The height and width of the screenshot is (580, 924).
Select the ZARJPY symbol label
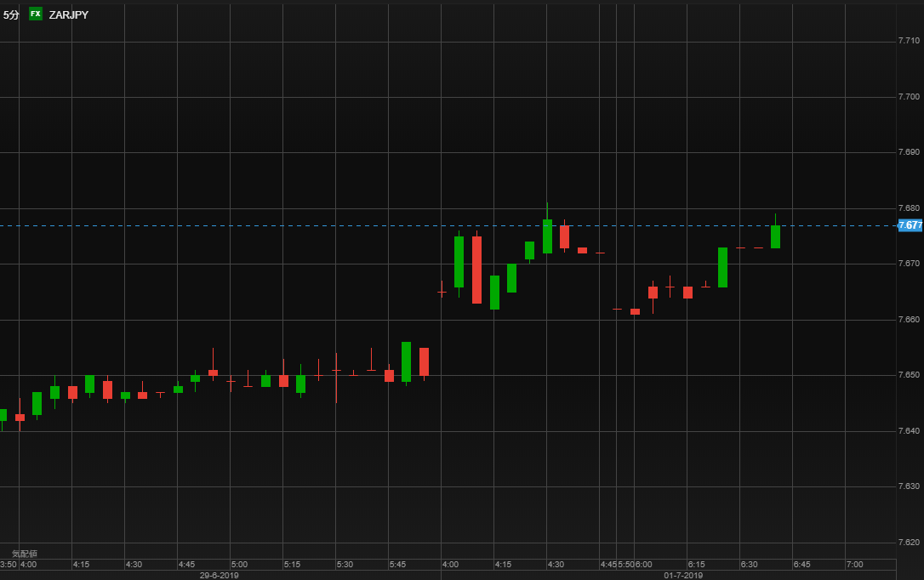click(68, 14)
